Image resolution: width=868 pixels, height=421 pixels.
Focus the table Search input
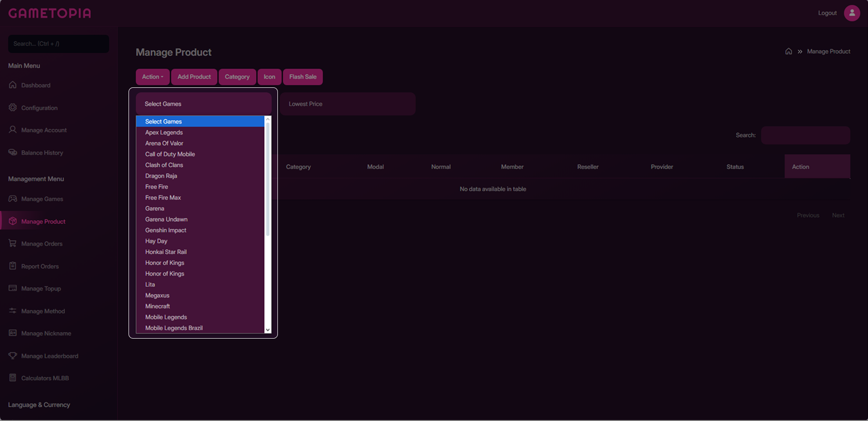(806, 135)
